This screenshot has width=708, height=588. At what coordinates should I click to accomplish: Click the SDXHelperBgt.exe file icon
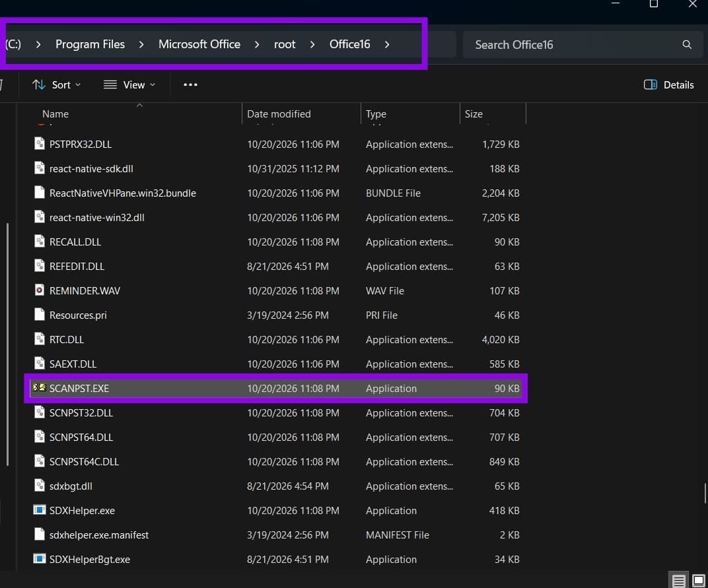(x=39, y=559)
